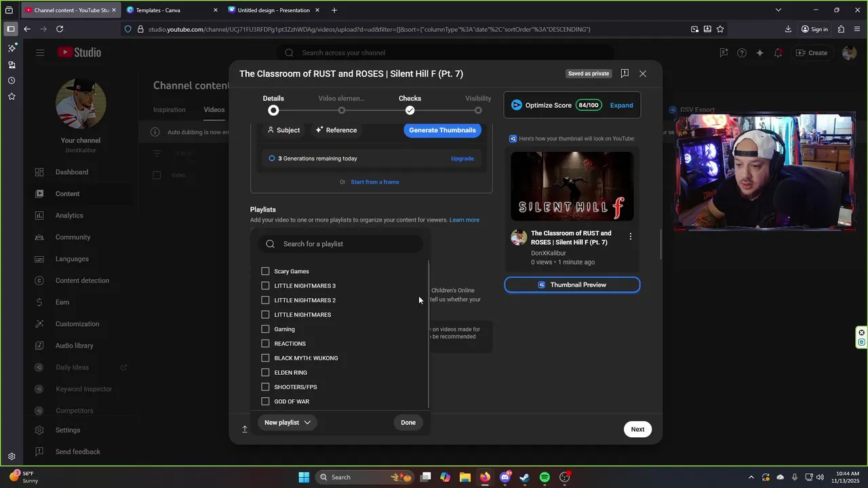Click the send feedback flag icon in dialog header
The image size is (868, 488).
pos(625,73)
